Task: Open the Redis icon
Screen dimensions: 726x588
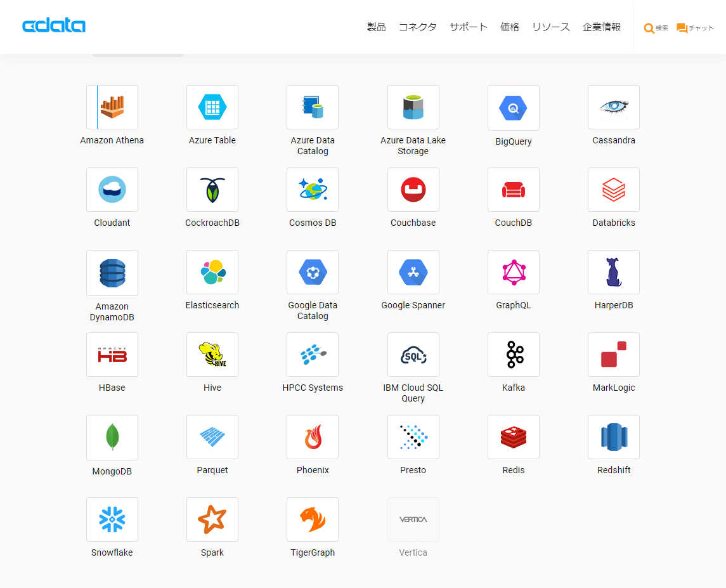Action: [x=514, y=437]
